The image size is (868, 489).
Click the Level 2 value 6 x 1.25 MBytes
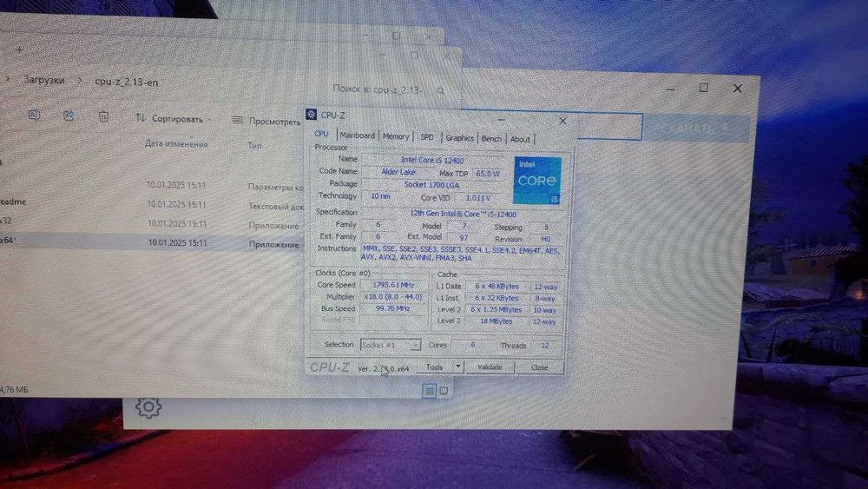(x=496, y=309)
